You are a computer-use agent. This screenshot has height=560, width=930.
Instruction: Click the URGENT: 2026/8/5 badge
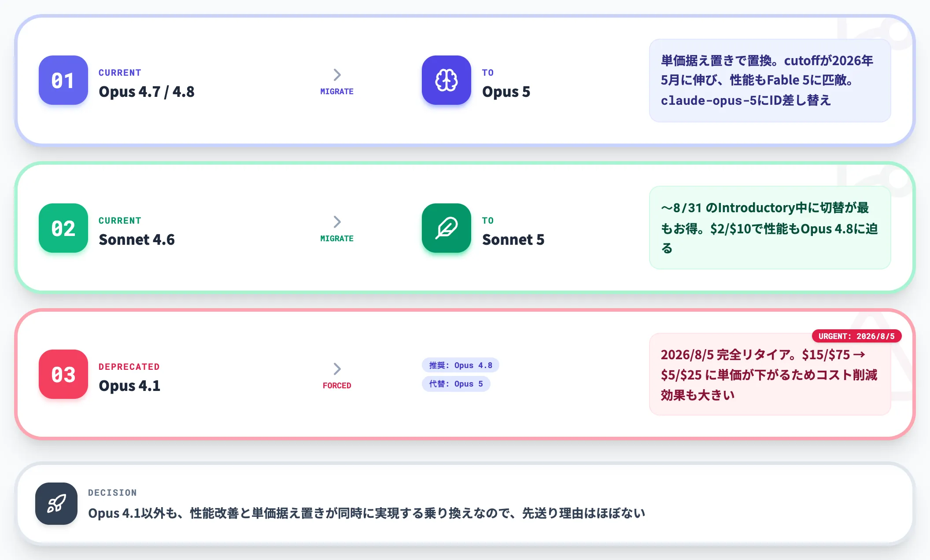[x=856, y=336]
